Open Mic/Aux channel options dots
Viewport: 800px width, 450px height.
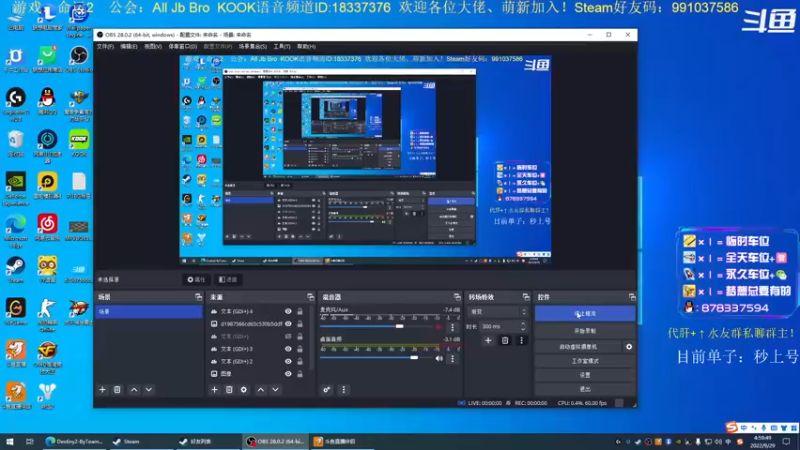tap(452, 327)
